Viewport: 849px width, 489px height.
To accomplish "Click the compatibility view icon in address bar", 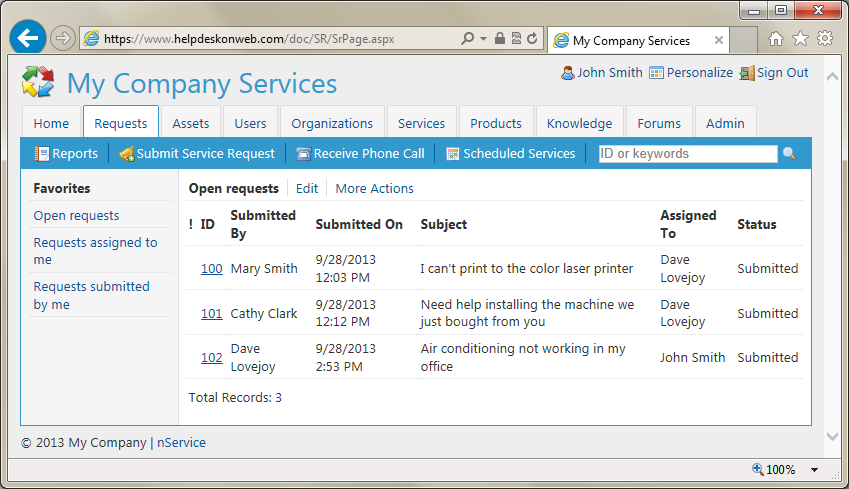I will point(516,38).
